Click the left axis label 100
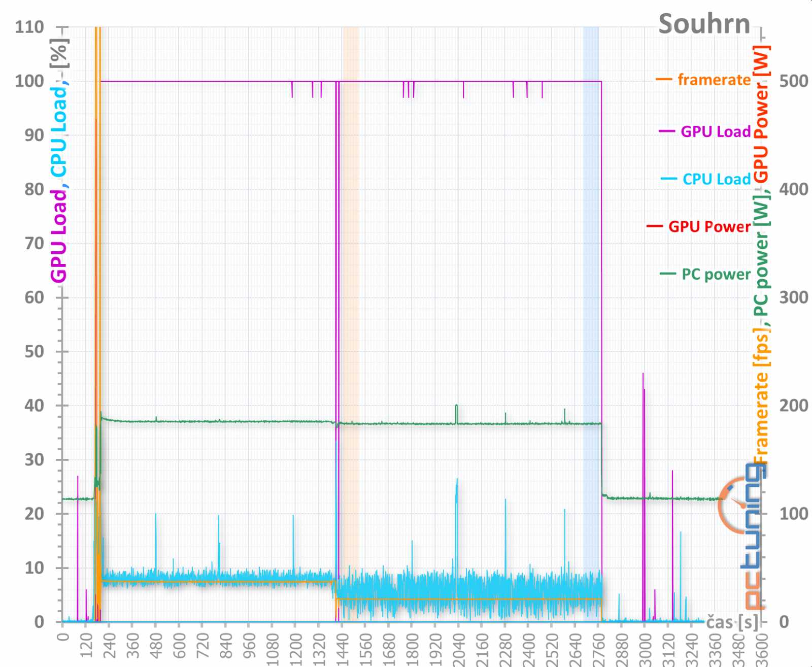Image resolution: width=812 pixels, height=667 pixels. click(29, 81)
